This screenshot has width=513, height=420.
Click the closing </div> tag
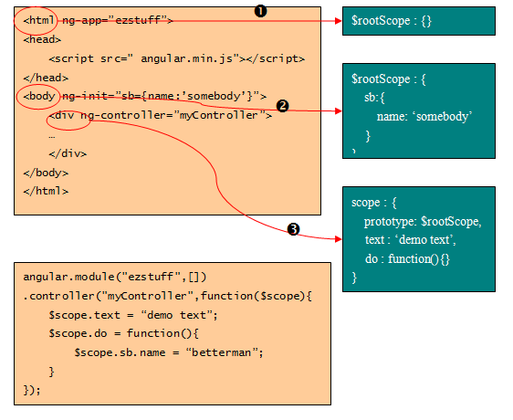point(68,153)
